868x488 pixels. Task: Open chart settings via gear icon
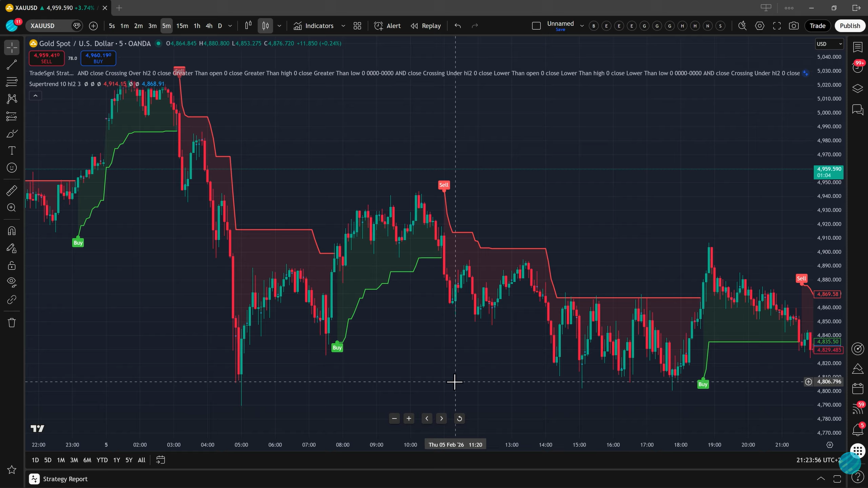point(760,26)
